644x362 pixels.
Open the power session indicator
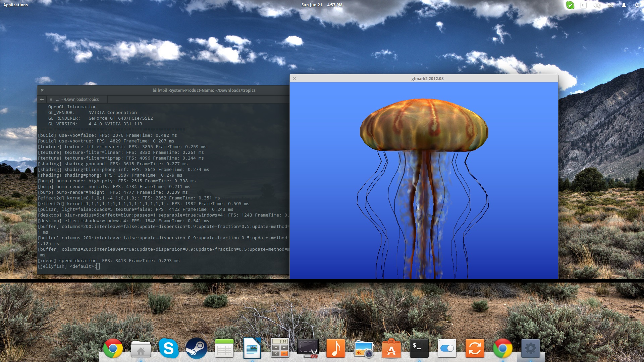pos(637,5)
